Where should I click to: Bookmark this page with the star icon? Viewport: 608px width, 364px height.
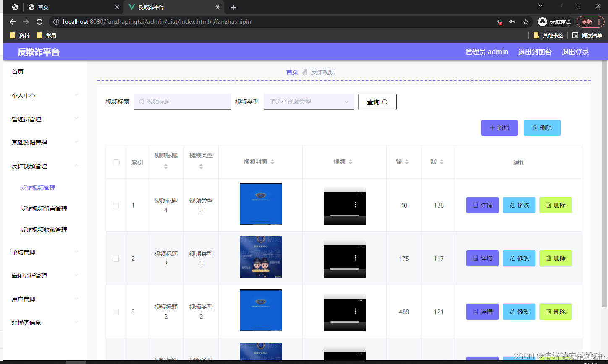525,22
